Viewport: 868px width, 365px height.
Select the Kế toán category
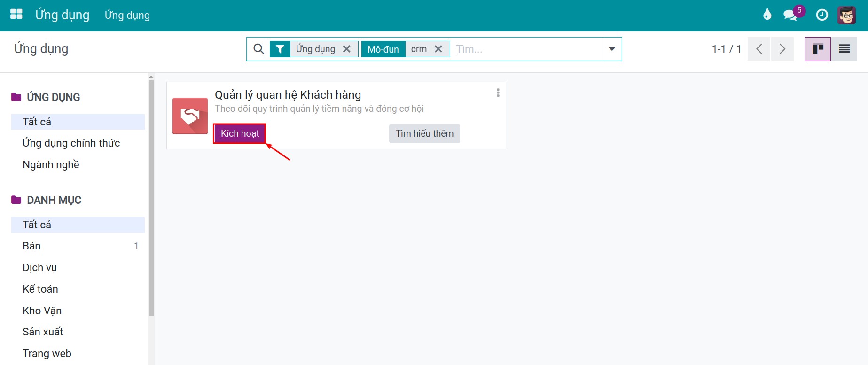(x=78, y=289)
